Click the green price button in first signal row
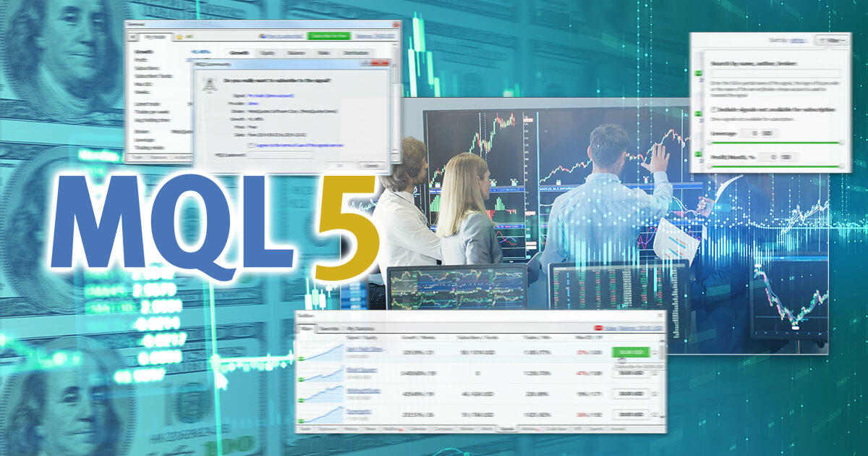868x456 pixels. pos(630,352)
